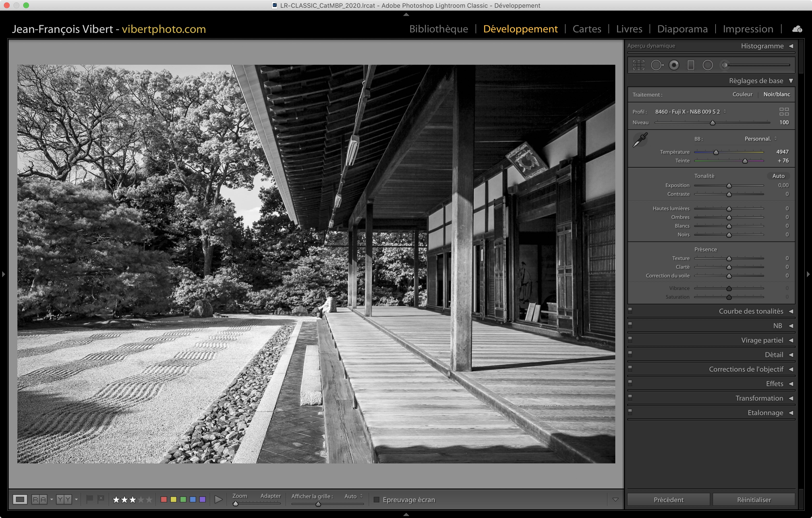Click the Précédent button

(668, 500)
